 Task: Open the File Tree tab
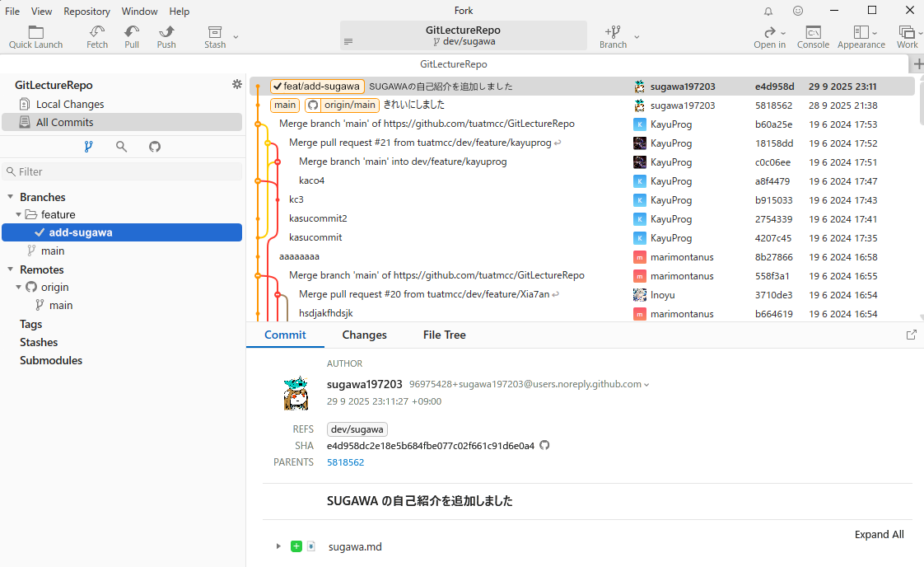coord(444,335)
